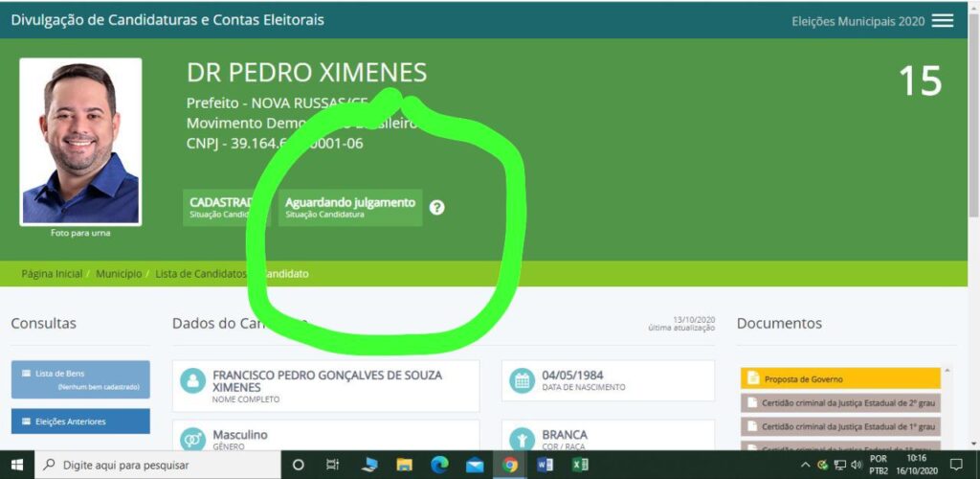980x479 pixels.
Task: Open the Lista de Bens consultation
Action: (80, 378)
